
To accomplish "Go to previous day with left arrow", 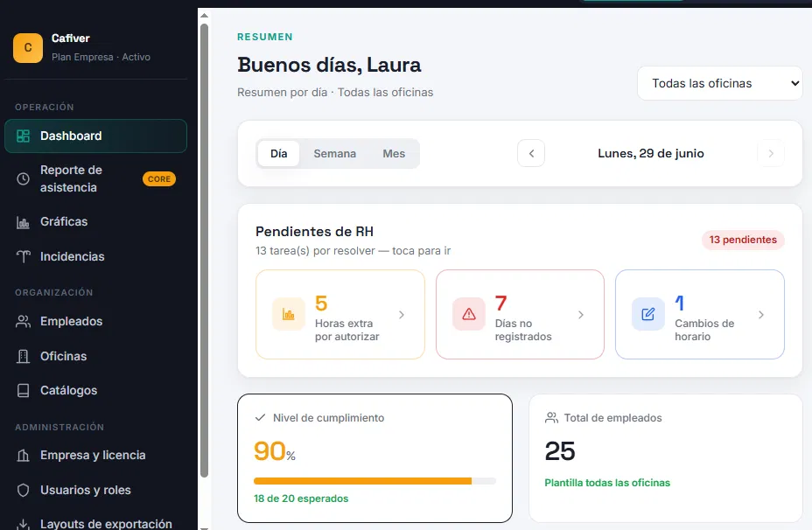I will (x=531, y=153).
